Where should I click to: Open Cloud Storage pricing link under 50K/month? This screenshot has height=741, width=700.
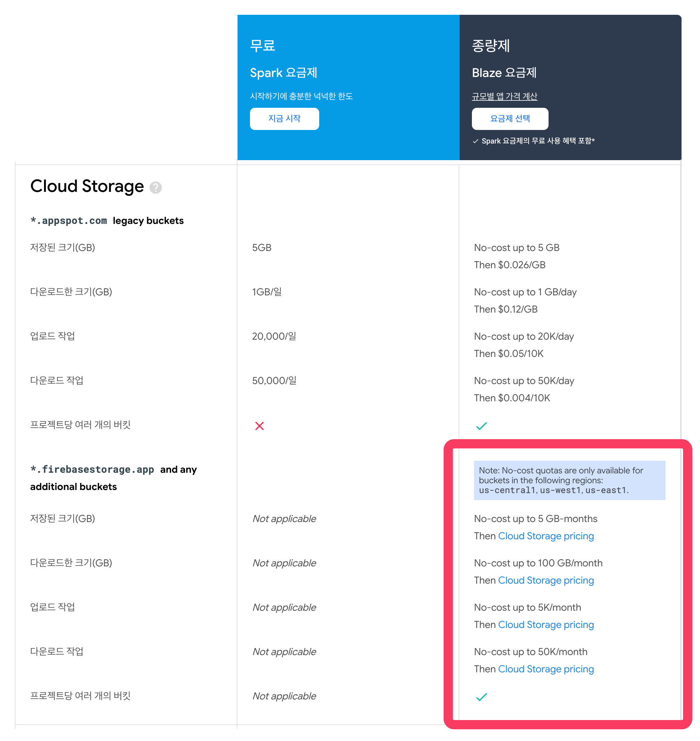546,669
